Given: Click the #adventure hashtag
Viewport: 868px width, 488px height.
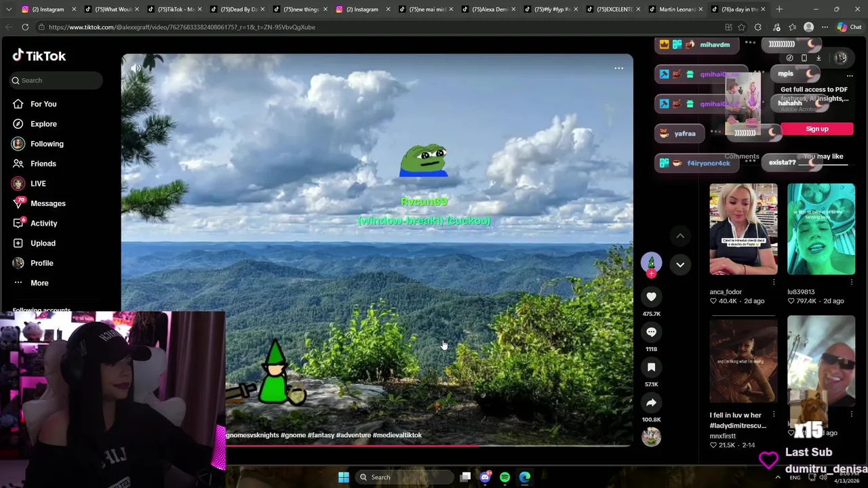Looking at the screenshot, I should pyautogui.click(x=353, y=435).
